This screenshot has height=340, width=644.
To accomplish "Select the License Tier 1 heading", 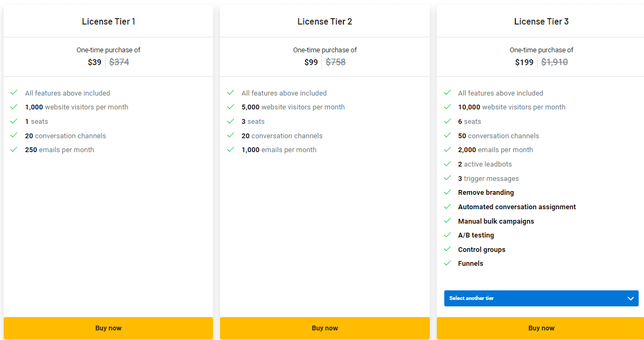I will pos(108,21).
